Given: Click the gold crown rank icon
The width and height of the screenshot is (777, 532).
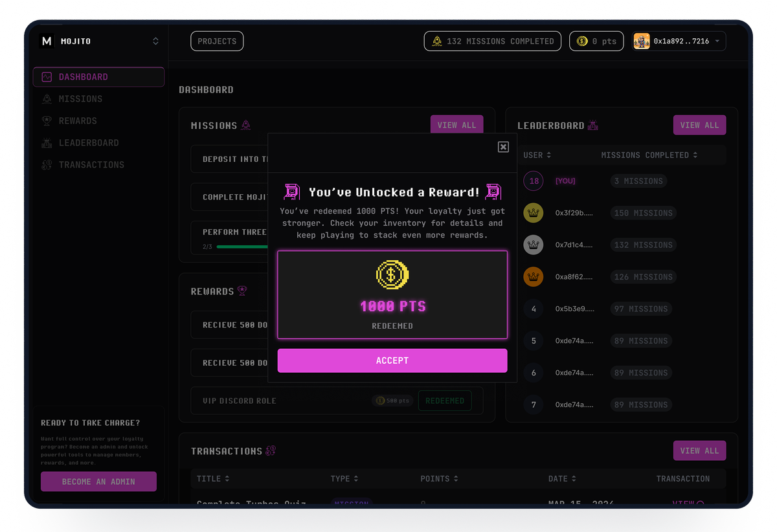Looking at the screenshot, I should (x=534, y=213).
